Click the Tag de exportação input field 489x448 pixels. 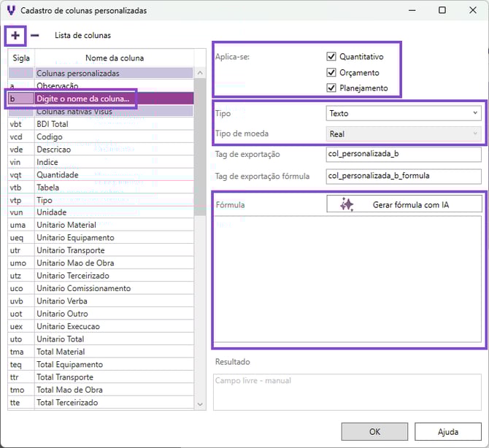pos(404,155)
